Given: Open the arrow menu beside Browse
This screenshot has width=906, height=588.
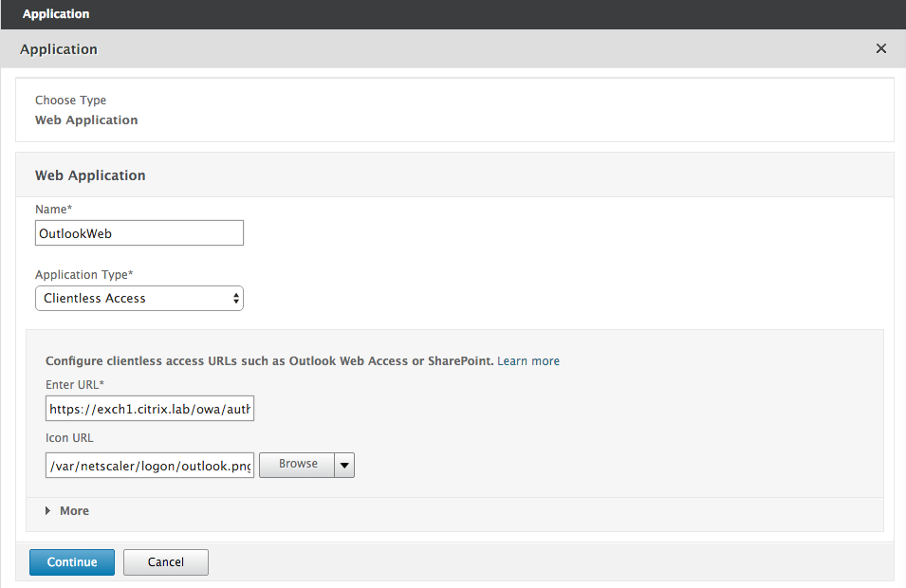Looking at the screenshot, I should [x=344, y=465].
